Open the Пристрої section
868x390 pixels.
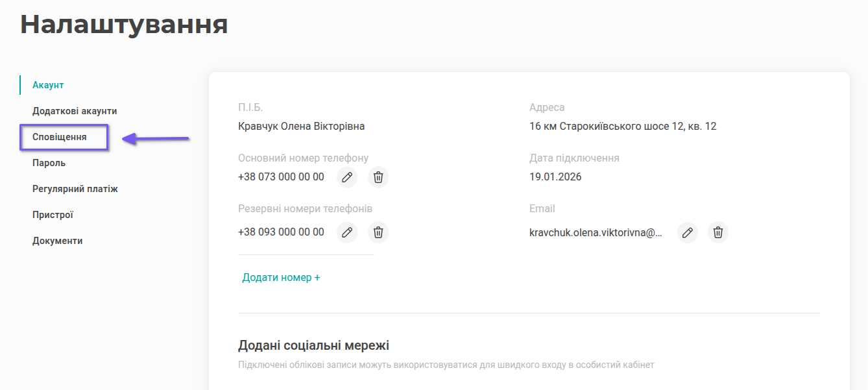53,215
